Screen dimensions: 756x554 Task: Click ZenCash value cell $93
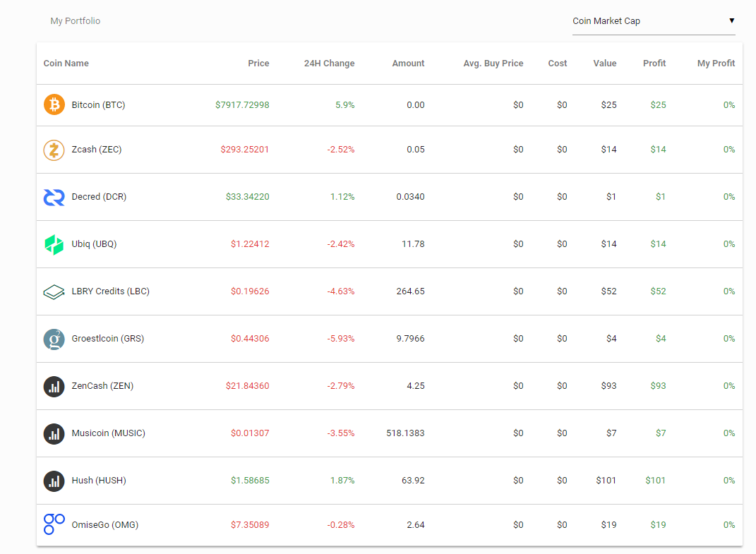pyautogui.click(x=608, y=386)
